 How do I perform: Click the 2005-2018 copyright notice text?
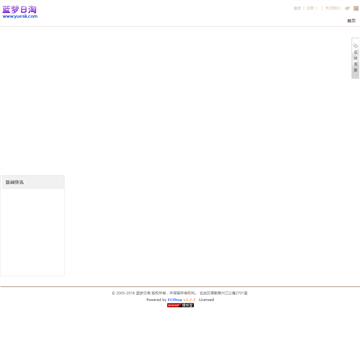pos(154,293)
